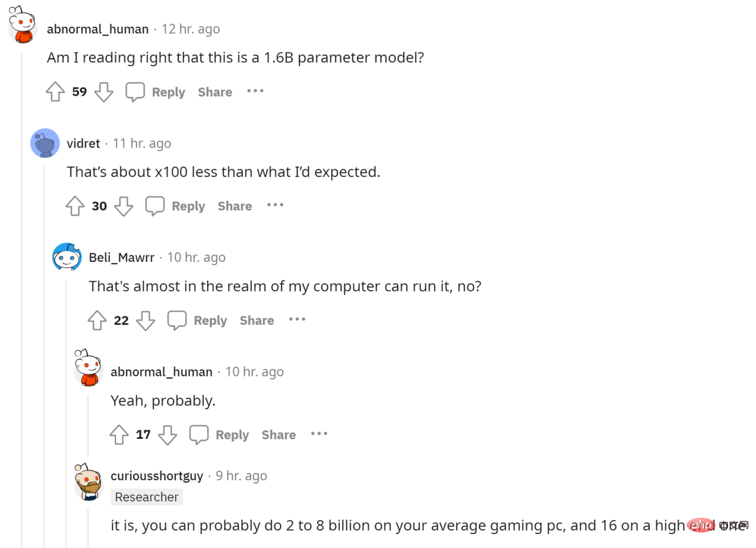This screenshot has height=548, width=756.
Task: Downvote abnormal_human's 1.6B parameter comment
Action: tap(104, 92)
